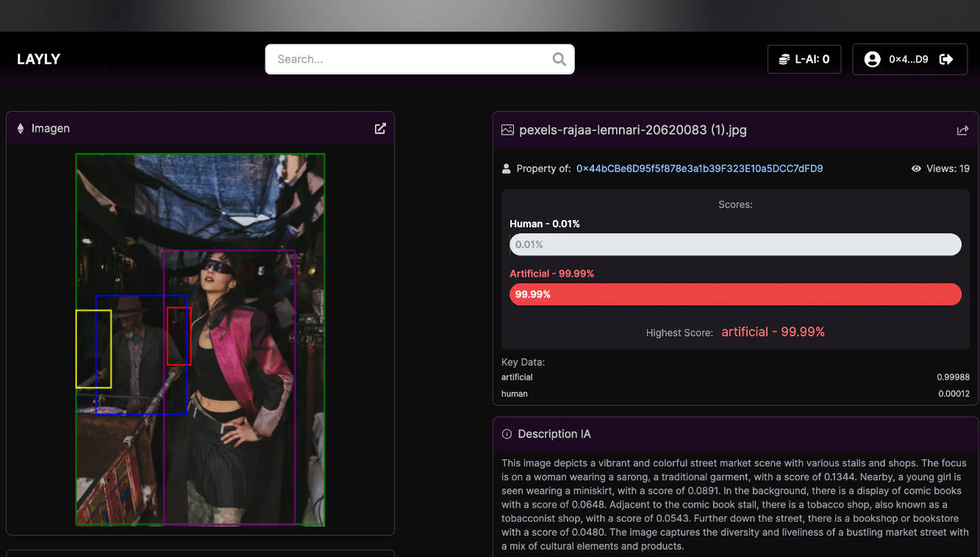
Task: Click the wallet address 0×4...D9 text
Action: (x=909, y=60)
